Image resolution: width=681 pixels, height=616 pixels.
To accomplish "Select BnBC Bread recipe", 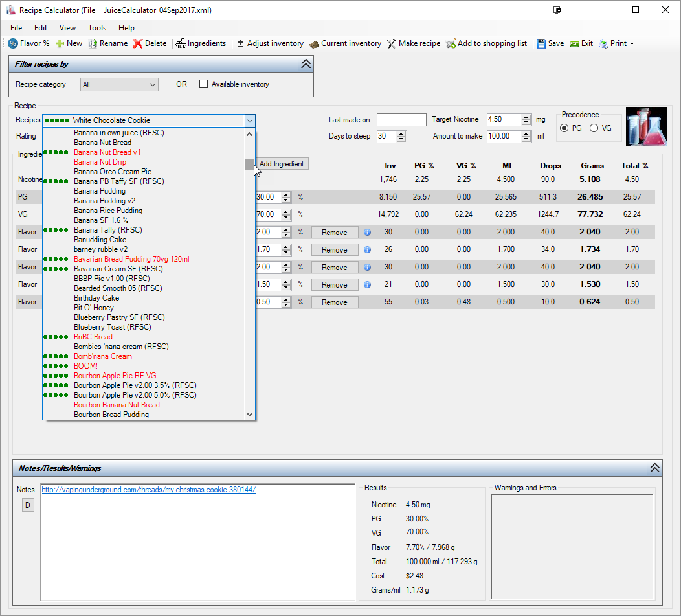I will (93, 337).
